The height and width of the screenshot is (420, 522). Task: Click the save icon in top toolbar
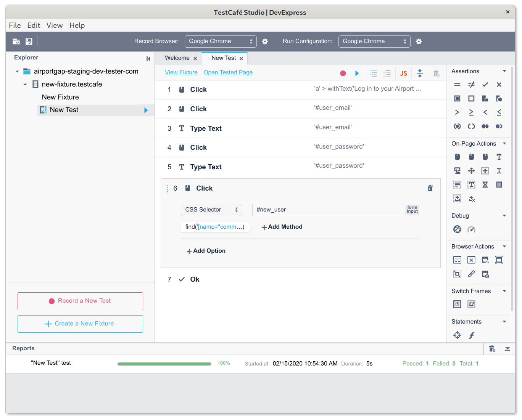pyautogui.click(x=29, y=42)
